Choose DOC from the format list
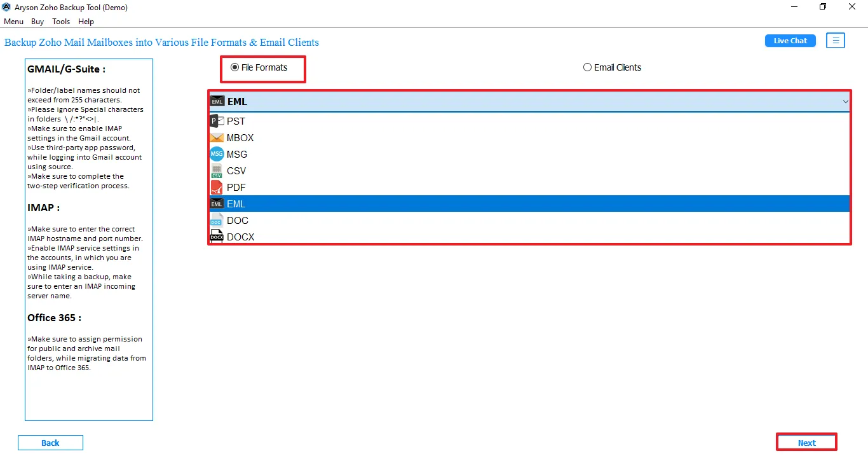Screen dimensions: 868x463 530,220
